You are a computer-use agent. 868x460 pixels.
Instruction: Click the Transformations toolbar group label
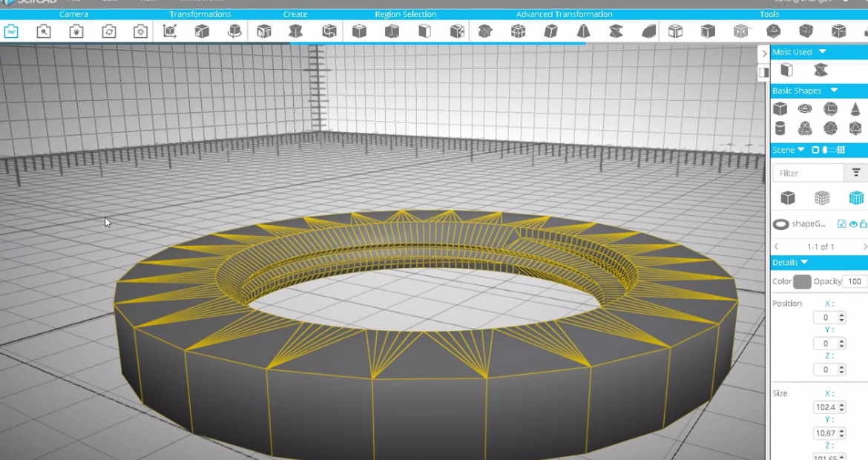(200, 14)
